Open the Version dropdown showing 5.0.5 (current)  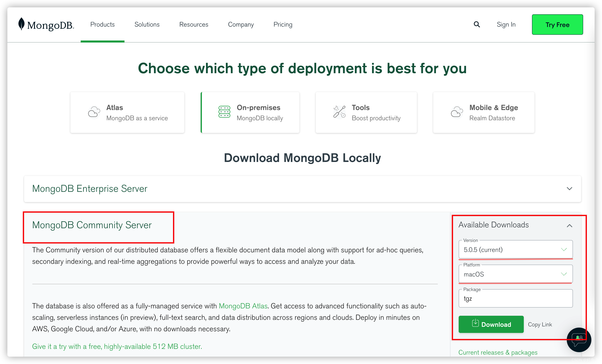516,249
